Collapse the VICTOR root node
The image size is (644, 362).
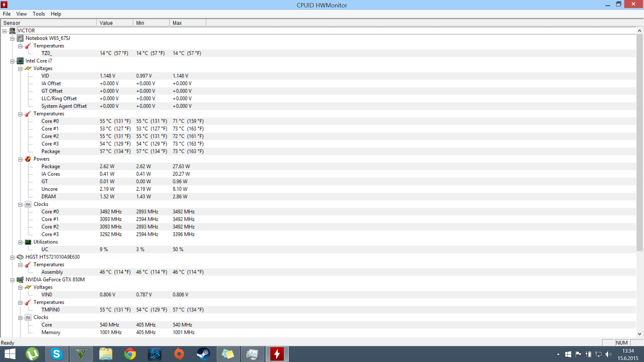4,31
